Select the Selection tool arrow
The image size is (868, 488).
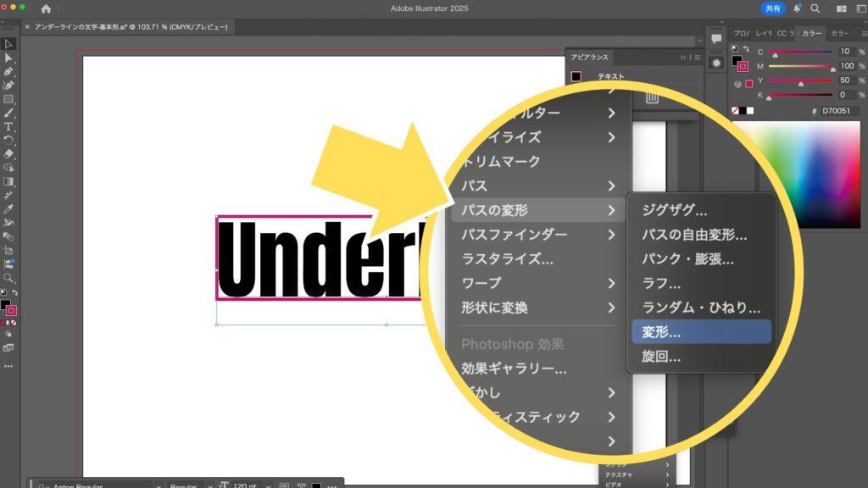point(8,43)
